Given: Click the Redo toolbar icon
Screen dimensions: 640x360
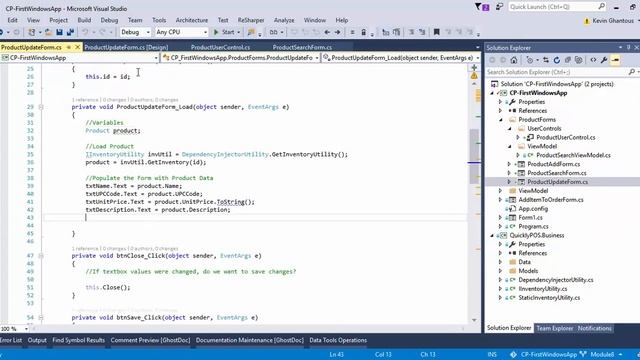Looking at the screenshot, I should 102,32.
